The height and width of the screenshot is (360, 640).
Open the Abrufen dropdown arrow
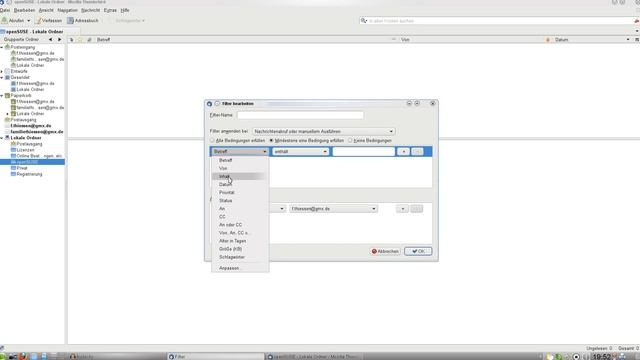(x=28, y=20)
